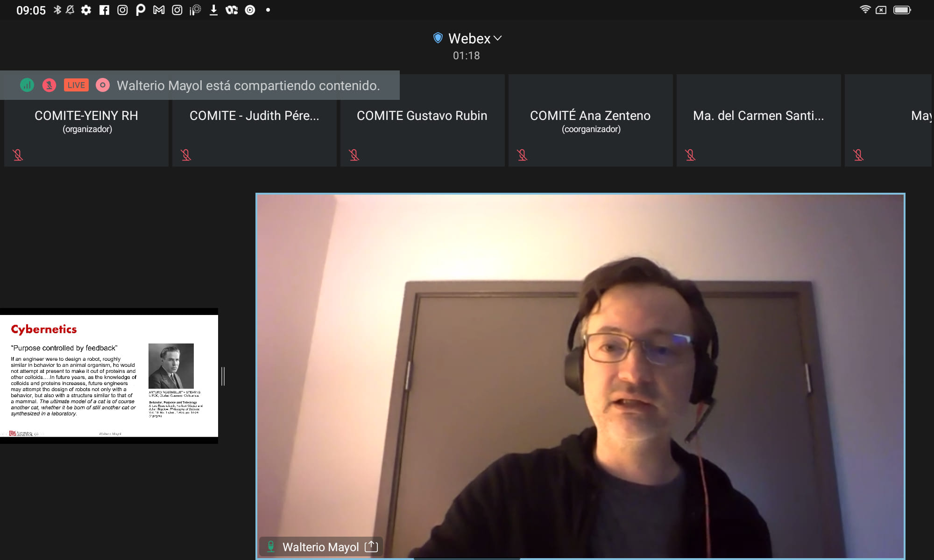Select Walterio Mayol's active video feed
Image resolution: width=934 pixels, height=560 pixels.
580,376
